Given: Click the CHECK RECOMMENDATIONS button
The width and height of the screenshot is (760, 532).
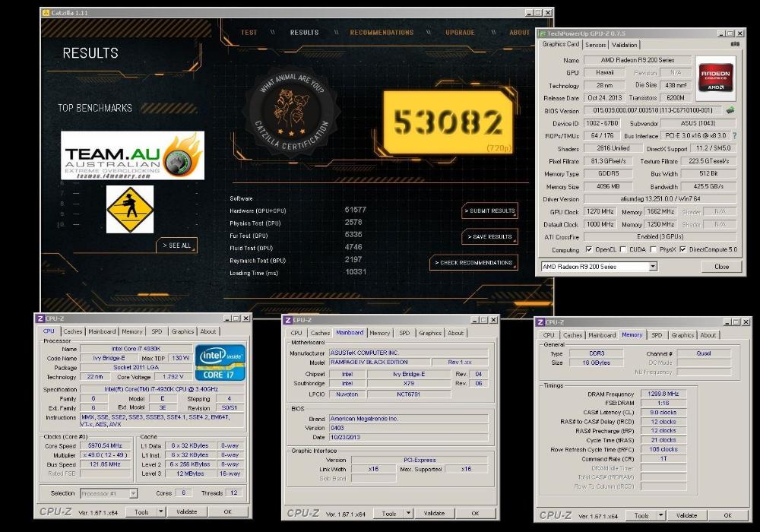Looking at the screenshot, I should [473, 263].
